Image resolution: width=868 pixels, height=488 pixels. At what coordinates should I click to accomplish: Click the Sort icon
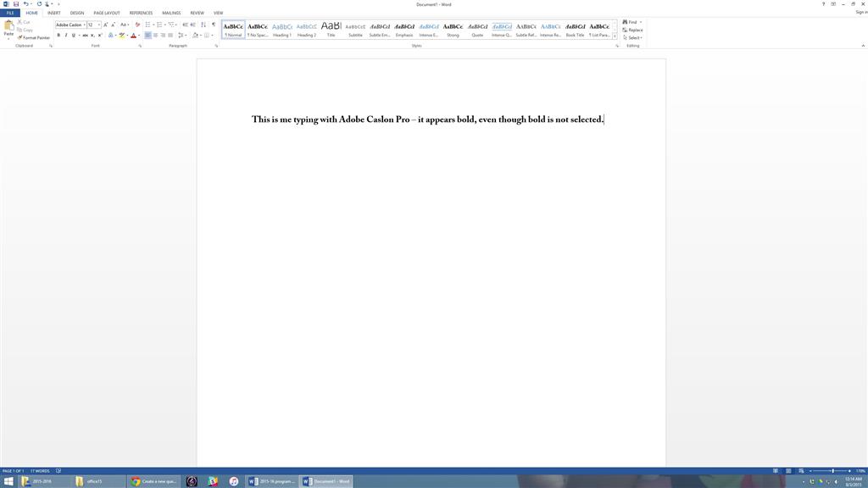pos(203,25)
